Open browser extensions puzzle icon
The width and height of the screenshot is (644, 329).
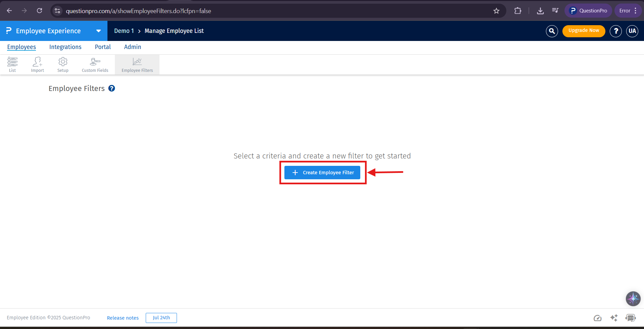tap(518, 11)
